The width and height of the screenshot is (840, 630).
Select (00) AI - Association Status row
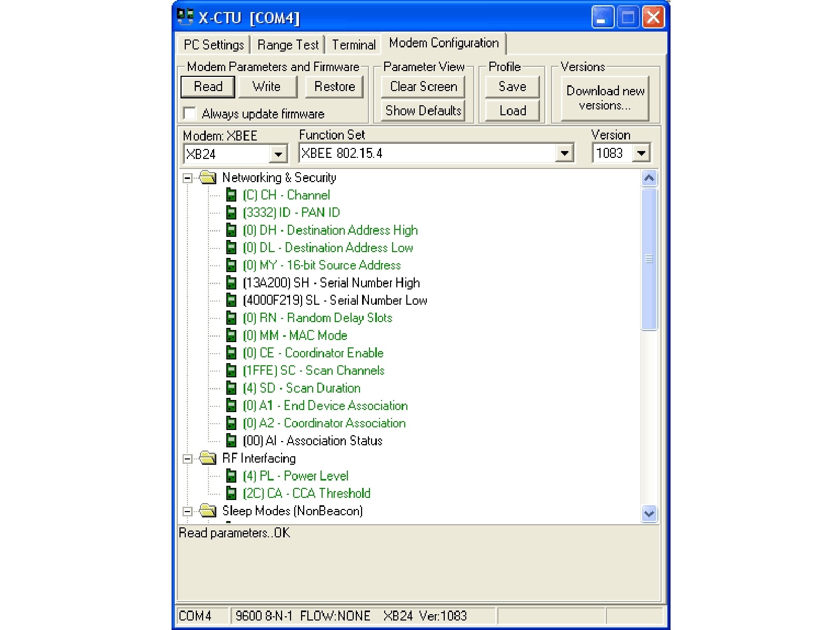pos(313,441)
